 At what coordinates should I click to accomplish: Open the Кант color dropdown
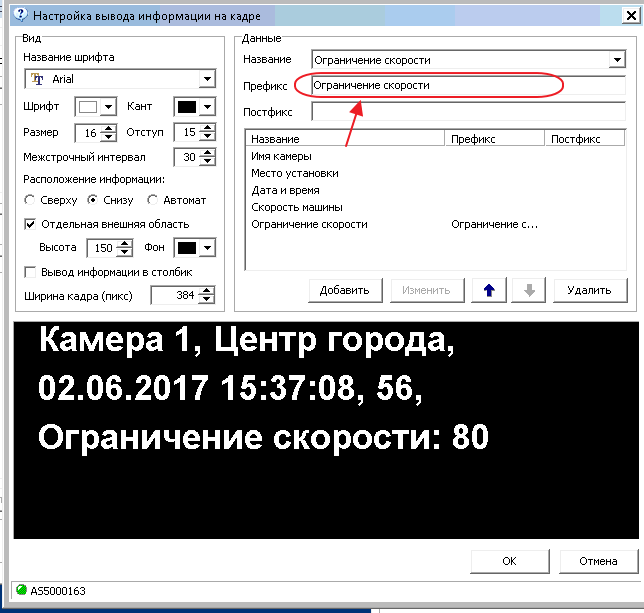pyautogui.click(x=196, y=106)
